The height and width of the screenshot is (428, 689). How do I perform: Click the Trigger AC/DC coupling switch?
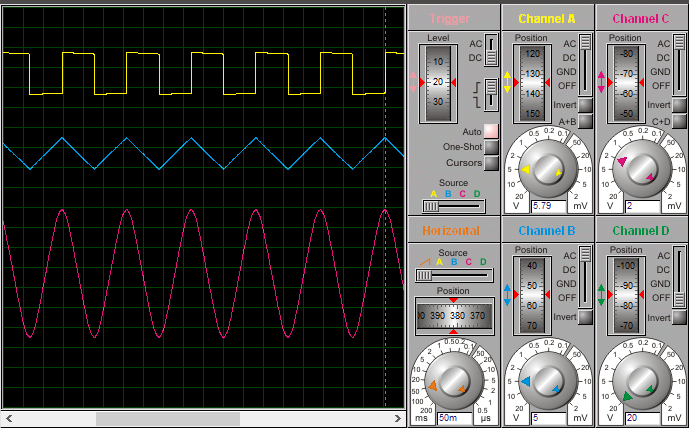click(491, 50)
